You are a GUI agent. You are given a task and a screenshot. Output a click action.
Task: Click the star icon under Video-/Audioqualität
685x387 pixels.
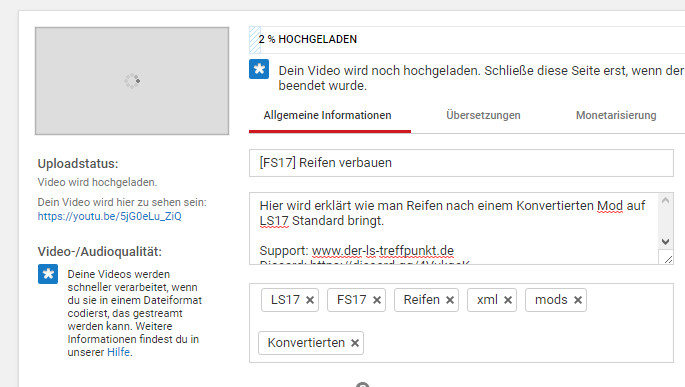48,274
